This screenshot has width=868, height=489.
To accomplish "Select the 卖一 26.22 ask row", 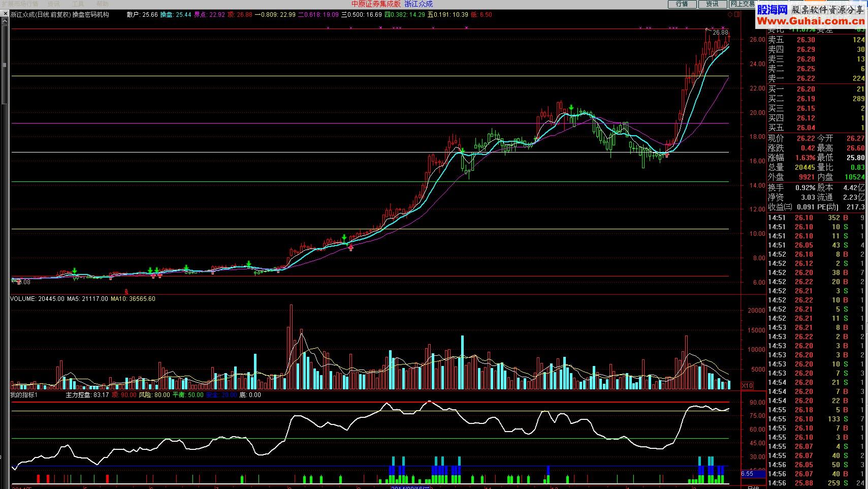I will click(x=816, y=78).
